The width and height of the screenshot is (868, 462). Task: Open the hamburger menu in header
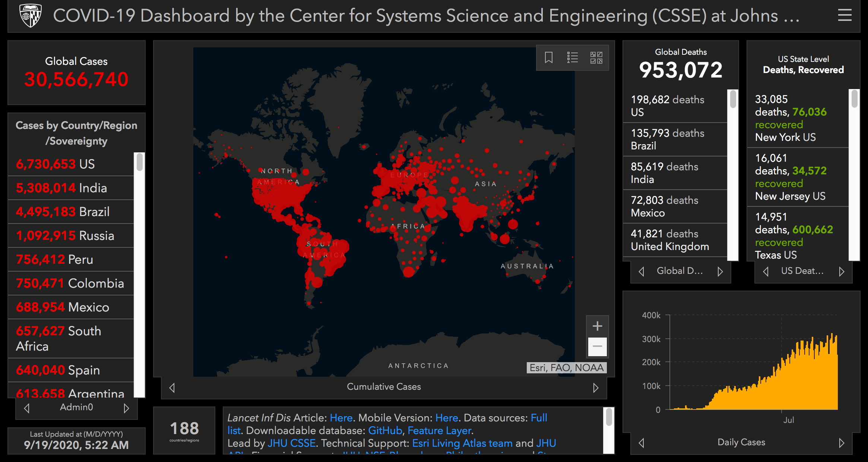click(x=845, y=15)
